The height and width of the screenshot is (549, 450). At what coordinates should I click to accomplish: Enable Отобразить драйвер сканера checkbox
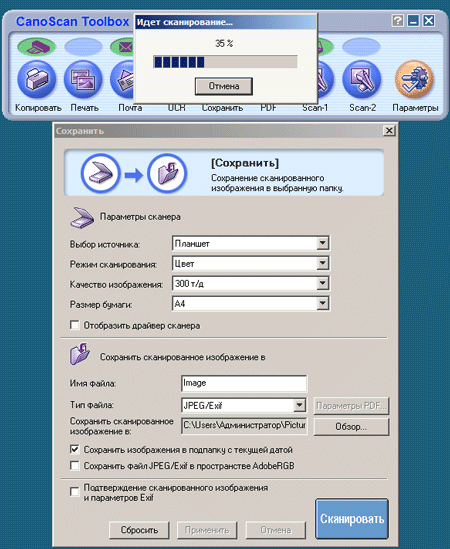(75, 325)
